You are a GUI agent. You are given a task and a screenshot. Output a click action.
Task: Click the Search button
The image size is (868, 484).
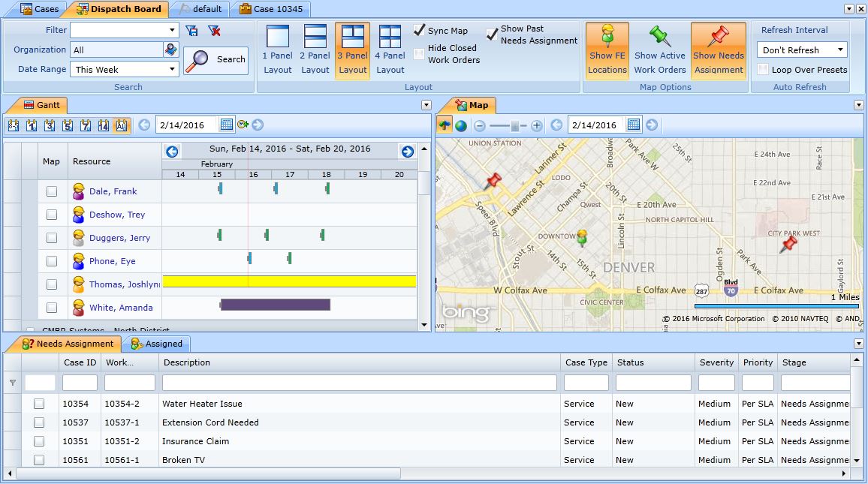coord(215,59)
